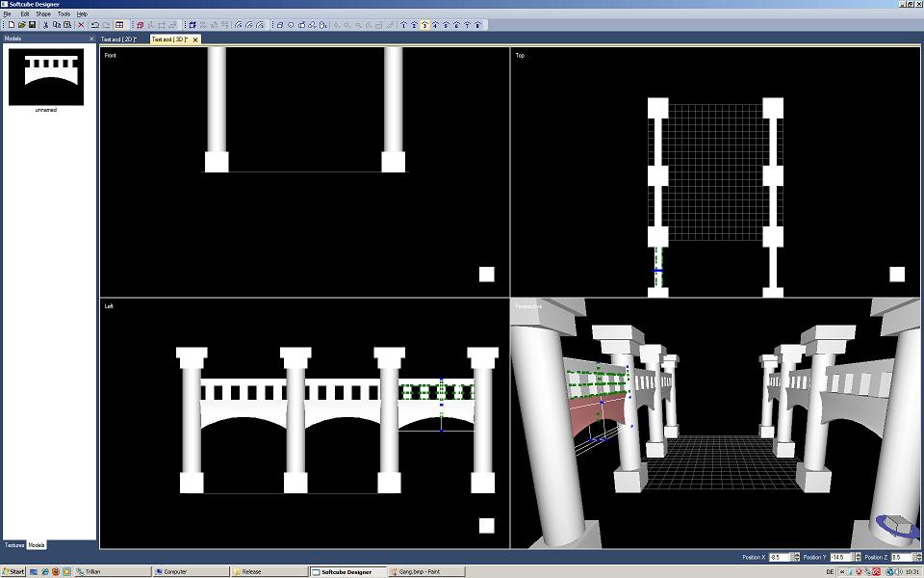Click the Cut scissors icon
The image size is (924, 578).
click(x=45, y=24)
